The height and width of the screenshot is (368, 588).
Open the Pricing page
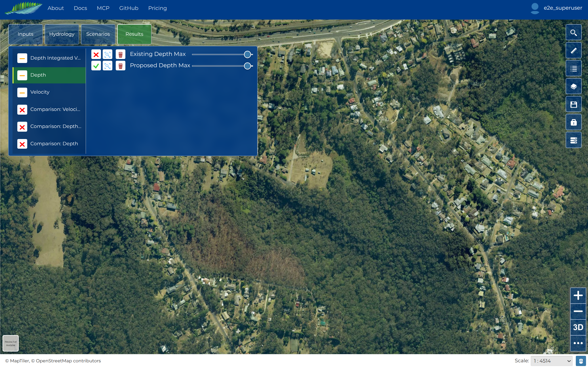(x=157, y=8)
